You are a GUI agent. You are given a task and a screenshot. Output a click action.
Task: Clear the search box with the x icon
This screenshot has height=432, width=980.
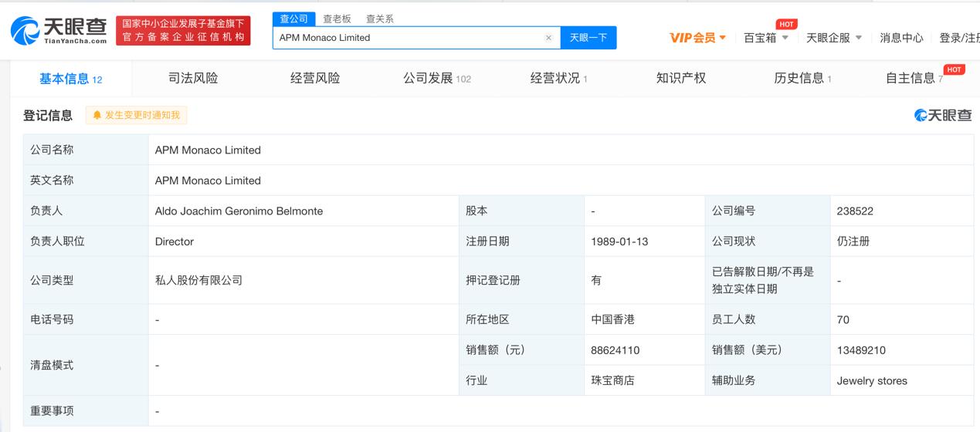tap(548, 38)
